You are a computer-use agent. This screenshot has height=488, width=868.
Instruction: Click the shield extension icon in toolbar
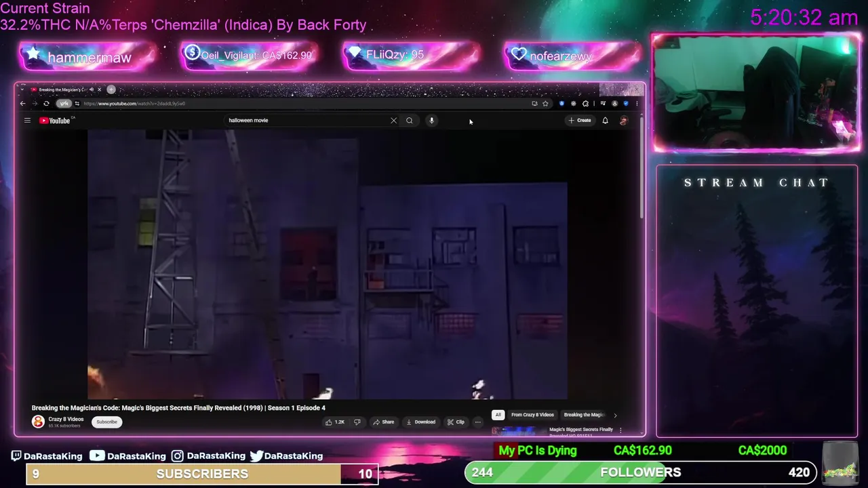tap(626, 104)
